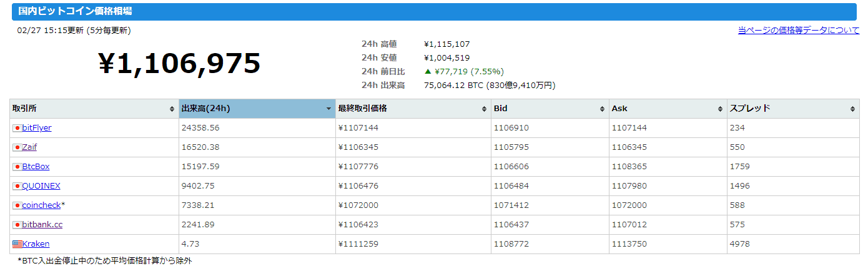Click the Japan flag icon beside bitbank.cc
Image resolution: width=868 pixels, height=266 pixels.
click(x=17, y=225)
